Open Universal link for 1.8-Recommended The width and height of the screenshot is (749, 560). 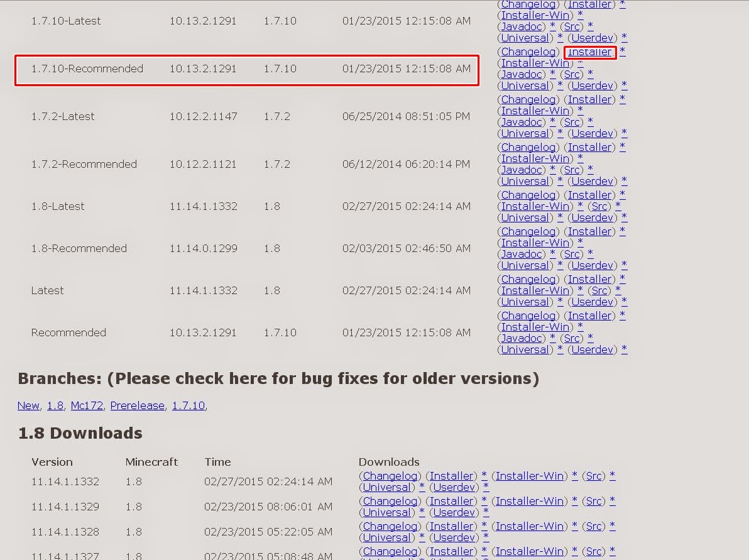(525, 266)
